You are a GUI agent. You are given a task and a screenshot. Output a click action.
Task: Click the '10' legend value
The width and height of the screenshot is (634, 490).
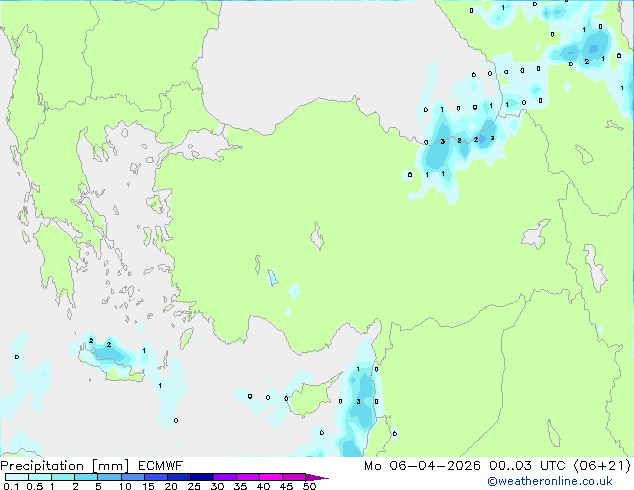(x=125, y=486)
